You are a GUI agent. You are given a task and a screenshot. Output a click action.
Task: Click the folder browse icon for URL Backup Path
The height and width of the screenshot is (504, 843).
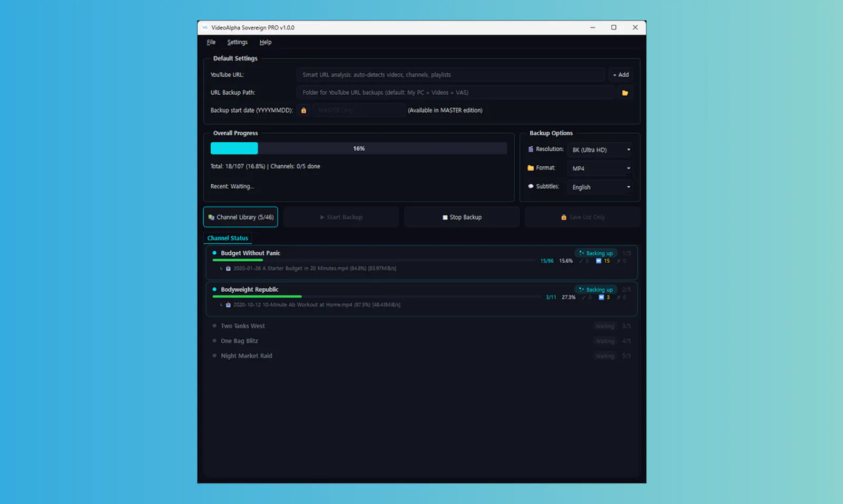(625, 93)
